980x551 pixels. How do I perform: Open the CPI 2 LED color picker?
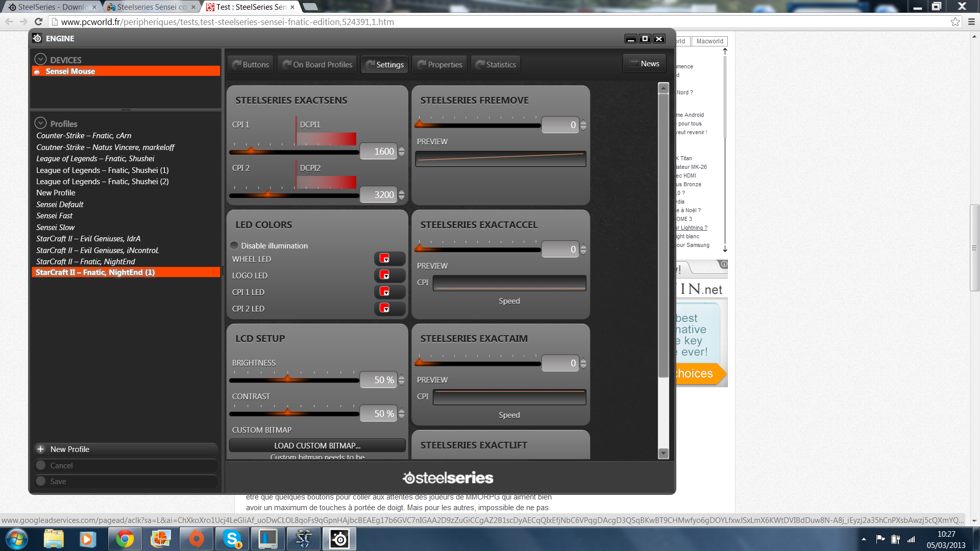pos(389,308)
